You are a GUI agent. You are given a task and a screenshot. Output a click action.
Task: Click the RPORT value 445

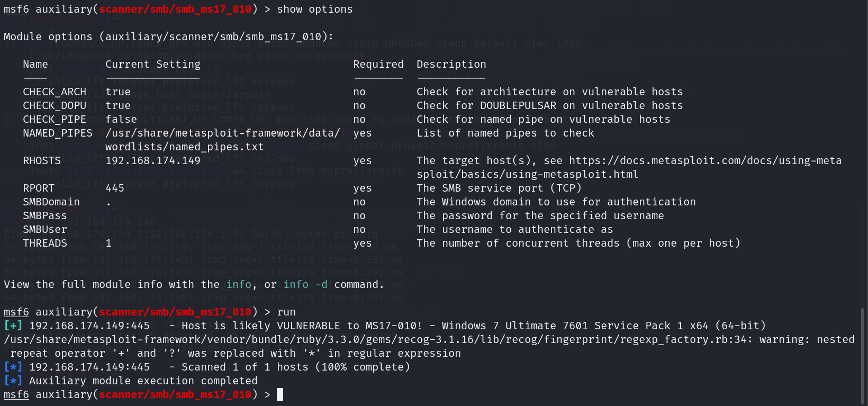(115, 188)
